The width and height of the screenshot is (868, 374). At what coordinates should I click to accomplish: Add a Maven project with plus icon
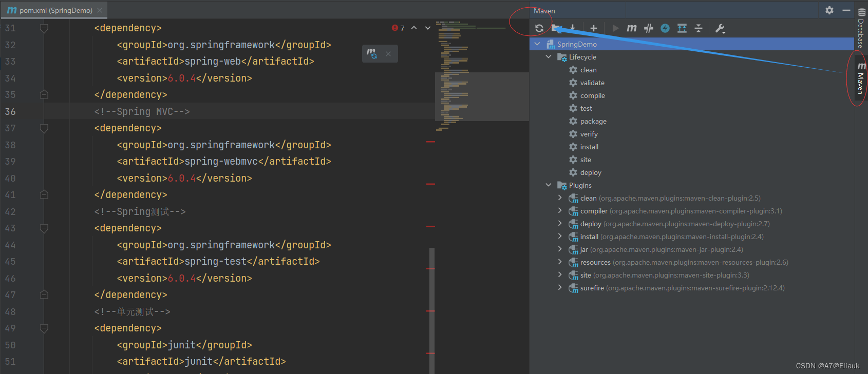(x=594, y=28)
